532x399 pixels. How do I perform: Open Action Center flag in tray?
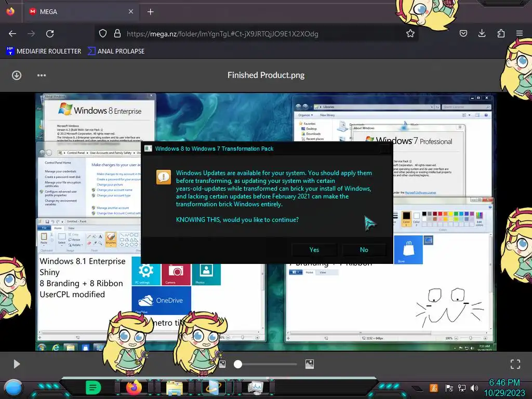449,388
